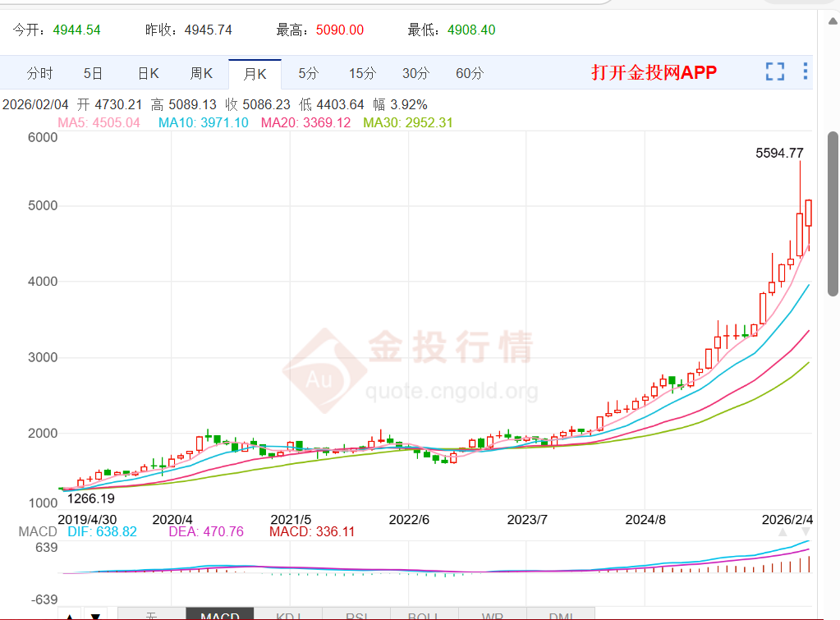Select the 周K weekly chart tab
This screenshot has height=620, width=840.
[201, 73]
